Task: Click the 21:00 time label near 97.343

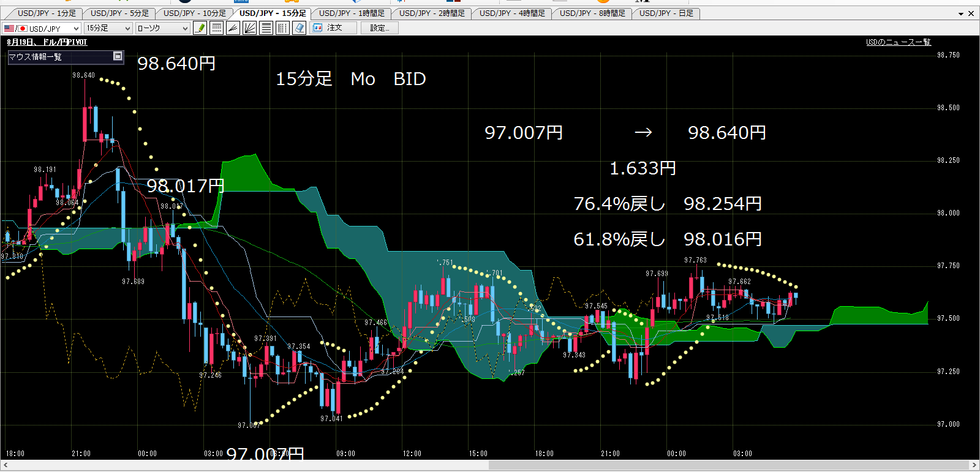Action: 610,454
